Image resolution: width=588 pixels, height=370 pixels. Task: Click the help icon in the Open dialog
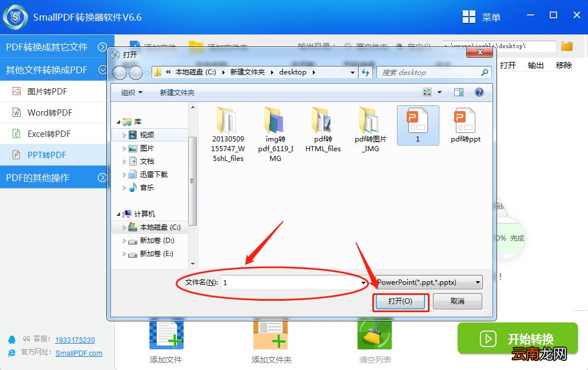point(479,92)
